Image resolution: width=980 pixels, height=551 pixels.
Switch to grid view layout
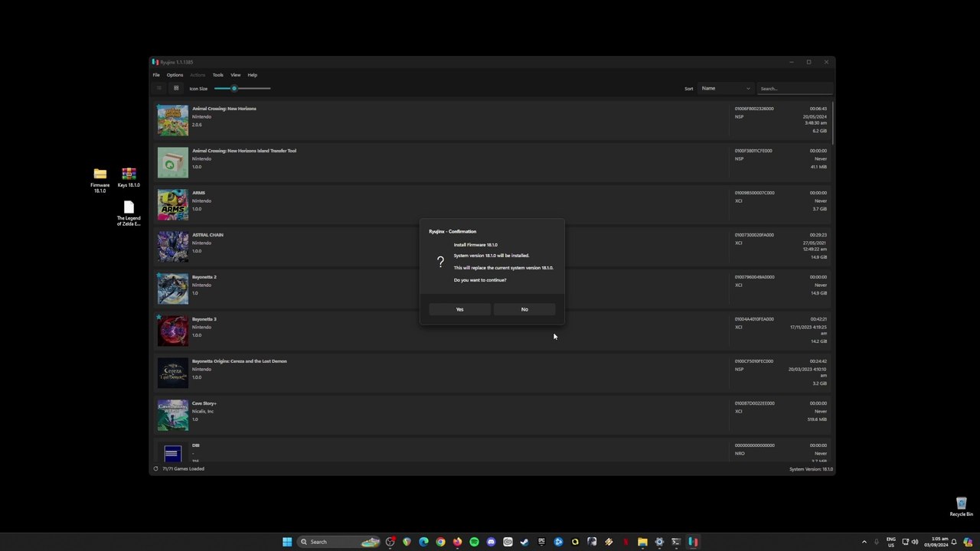tap(176, 88)
